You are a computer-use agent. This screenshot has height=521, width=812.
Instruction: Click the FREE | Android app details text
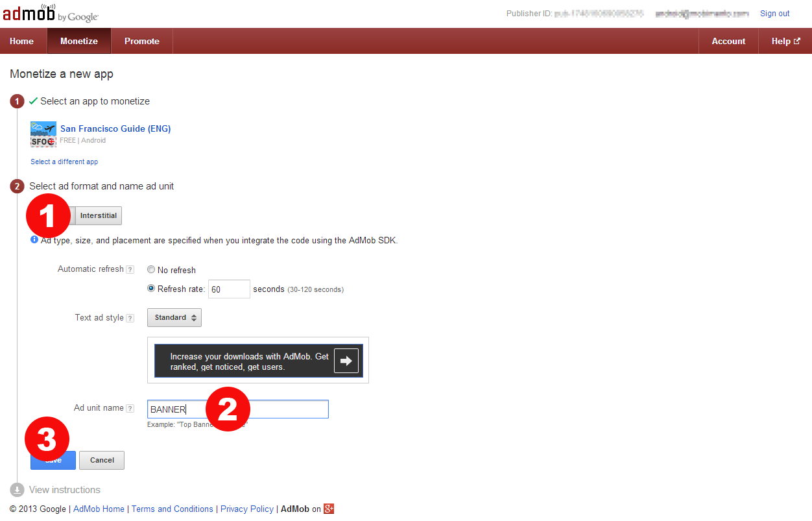[83, 140]
